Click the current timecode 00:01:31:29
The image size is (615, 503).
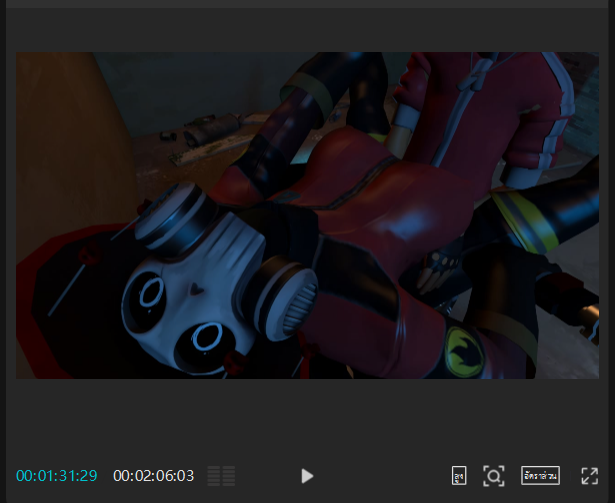[56, 476]
